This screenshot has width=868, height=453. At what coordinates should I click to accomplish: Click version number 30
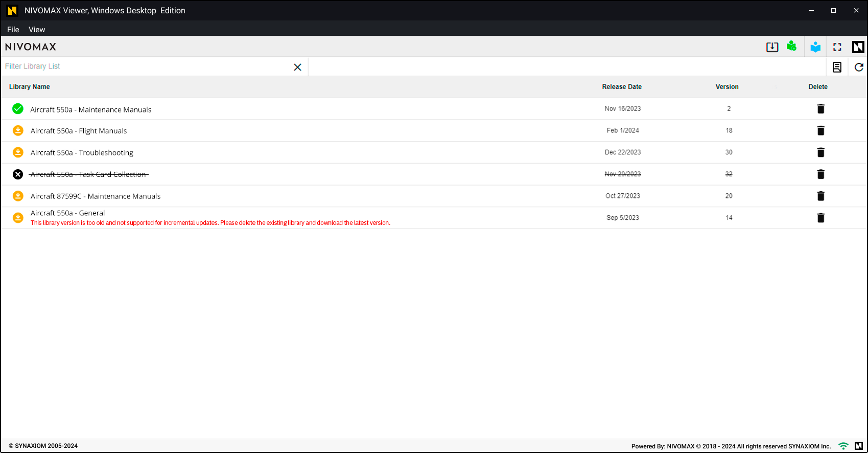pyautogui.click(x=729, y=152)
